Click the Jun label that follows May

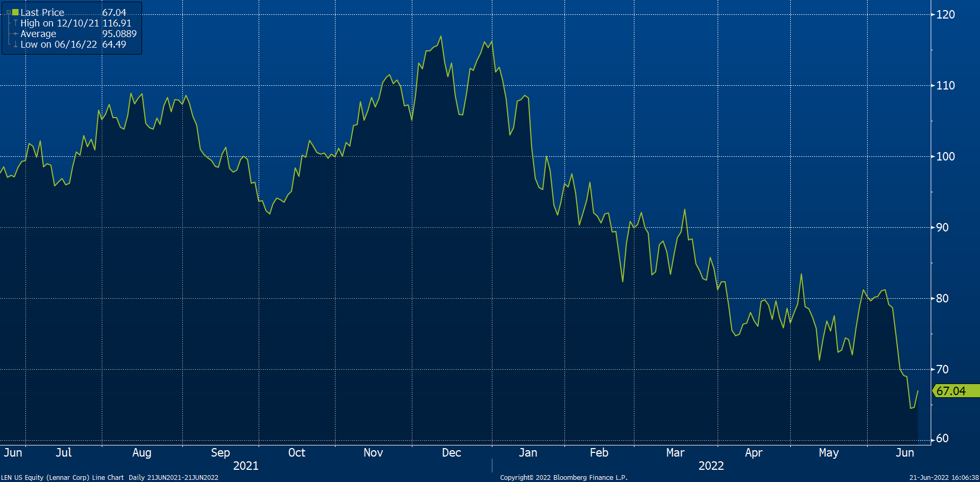tap(905, 452)
